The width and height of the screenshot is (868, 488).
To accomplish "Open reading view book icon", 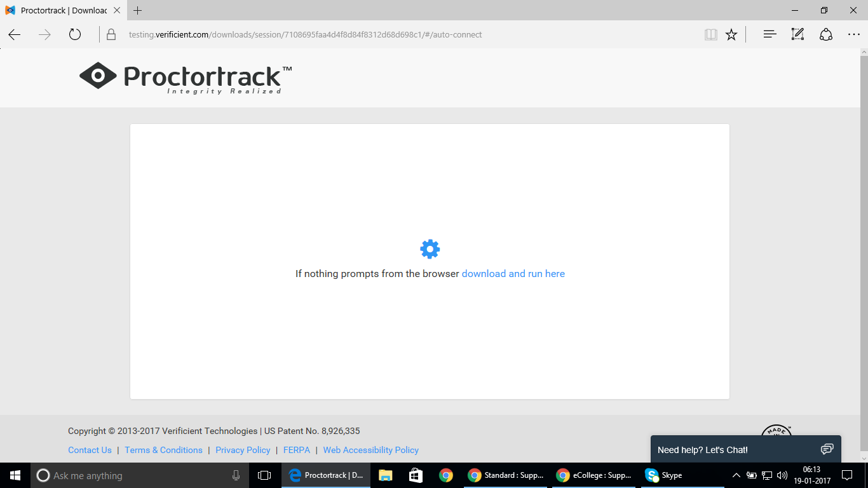I will click(x=711, y=34).
